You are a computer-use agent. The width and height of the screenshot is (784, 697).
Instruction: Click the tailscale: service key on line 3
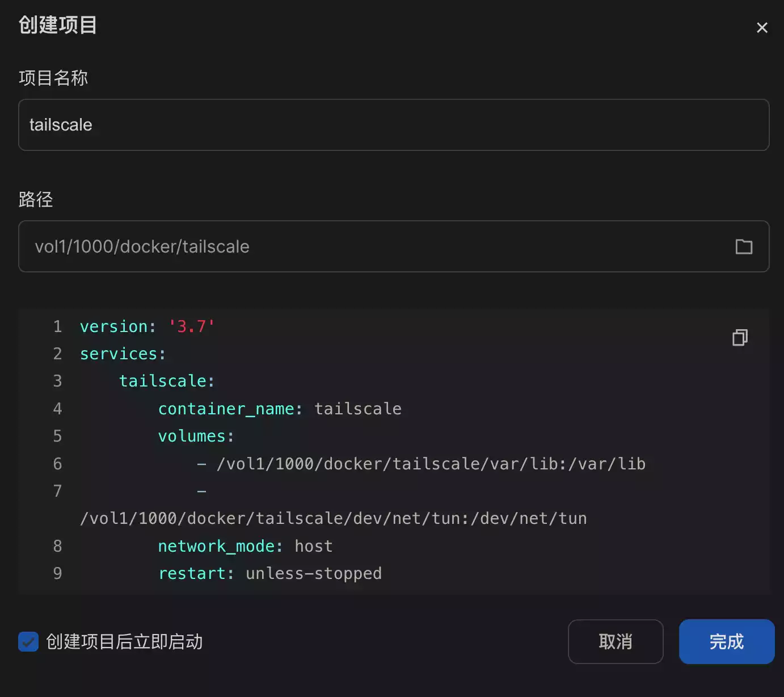pos(166,381)
